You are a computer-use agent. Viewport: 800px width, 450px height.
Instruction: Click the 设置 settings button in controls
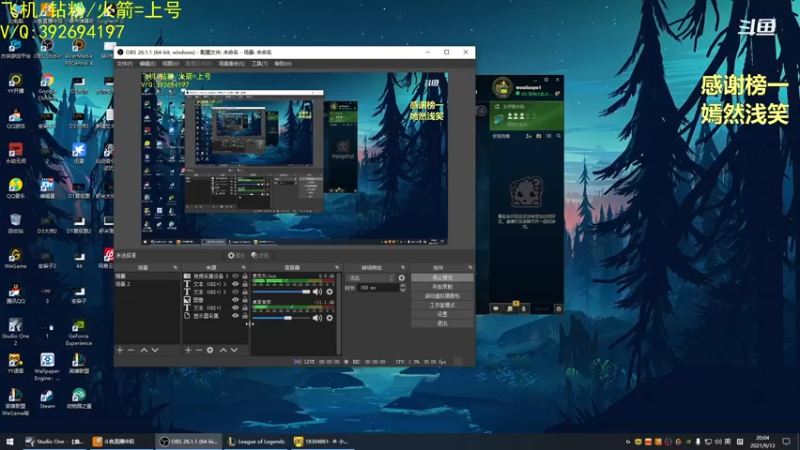442,314
